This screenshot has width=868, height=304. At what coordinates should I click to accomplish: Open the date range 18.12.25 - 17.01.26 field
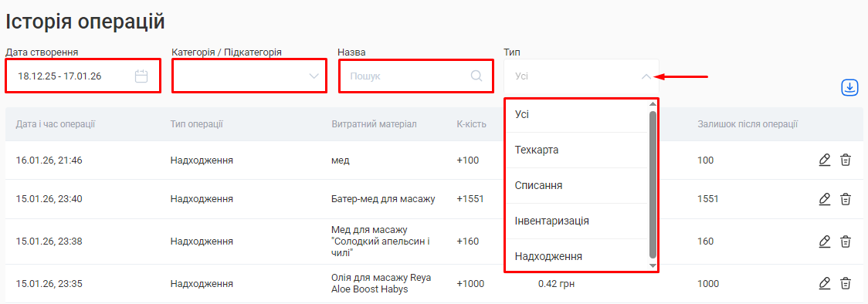[83, 76]
